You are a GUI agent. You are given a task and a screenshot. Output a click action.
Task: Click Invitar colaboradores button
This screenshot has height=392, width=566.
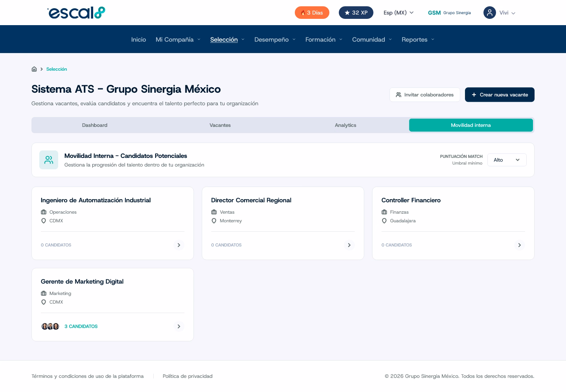click(x=425, y=95)
